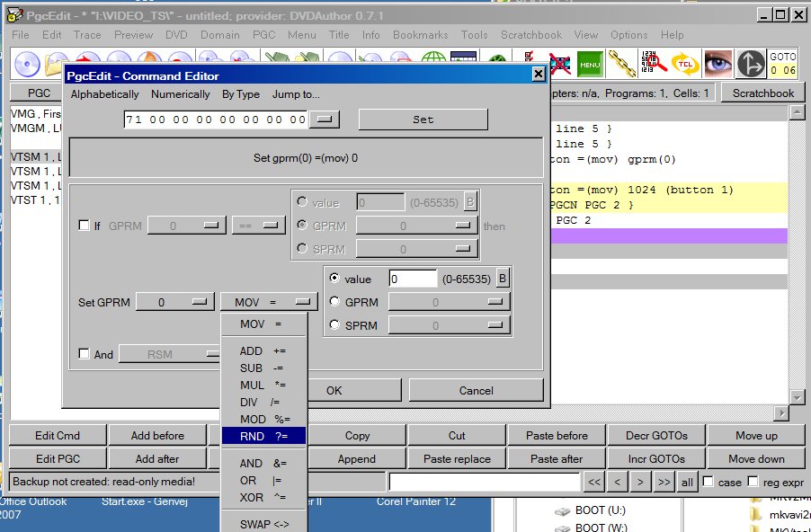Select the 'VTST 1 , 1' row in the PGC list

coord(35,199)
